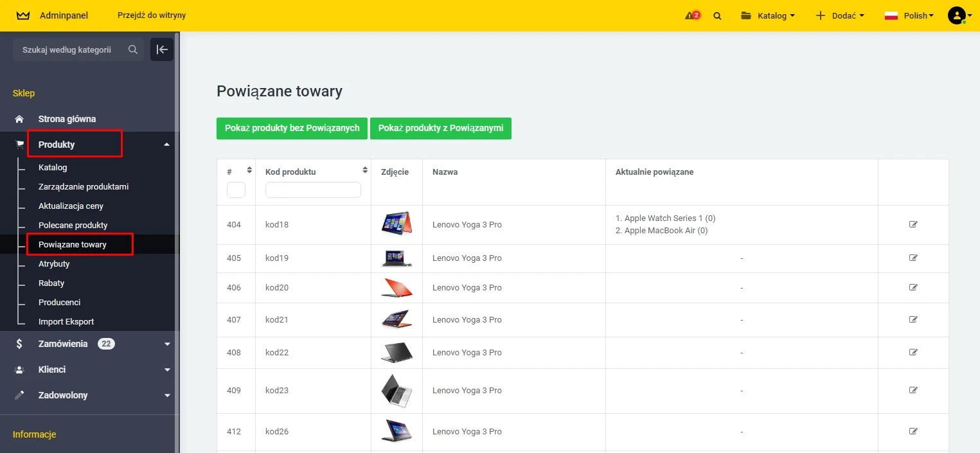
Task: Click the search magnifier in the top bar
Action: [x=717, y=15]
